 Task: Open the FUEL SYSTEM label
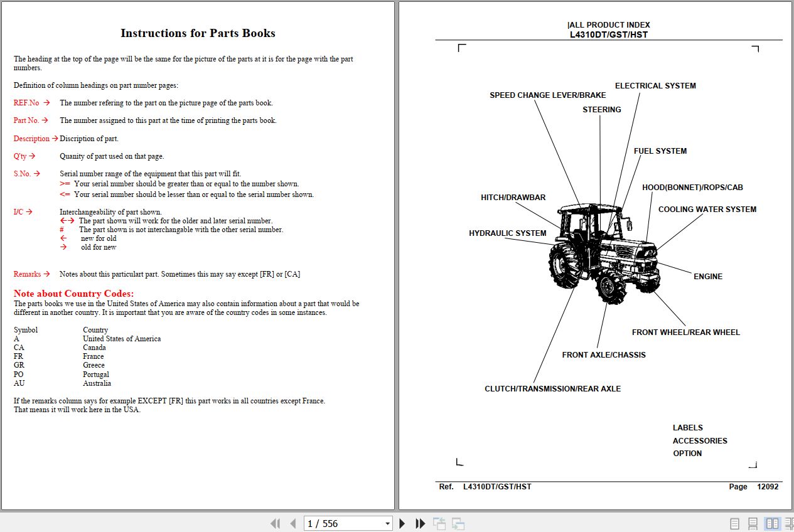(660, 151)
